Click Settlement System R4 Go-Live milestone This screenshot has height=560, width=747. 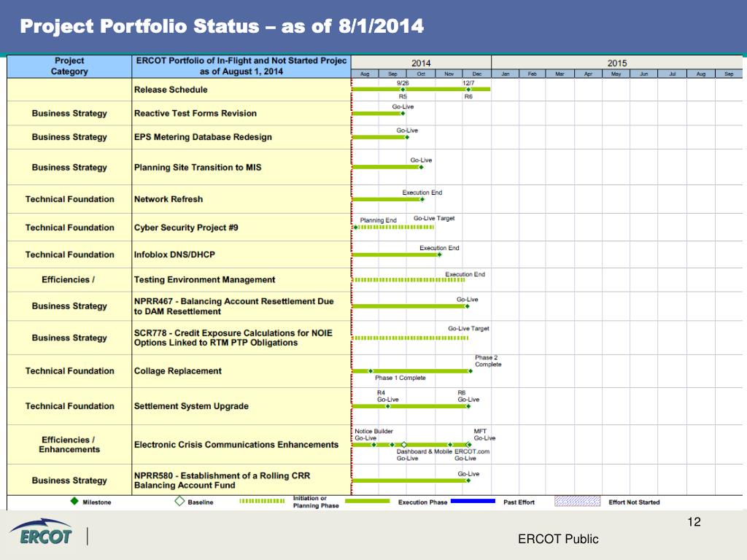pyautogui.click(x=388, y=406)
